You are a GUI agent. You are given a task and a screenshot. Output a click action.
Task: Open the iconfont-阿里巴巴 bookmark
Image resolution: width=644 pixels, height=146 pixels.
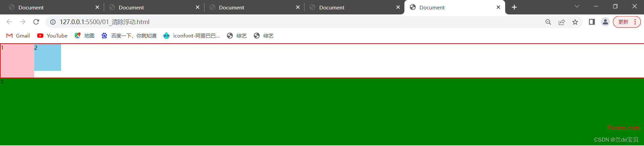(x=191, y=36)
